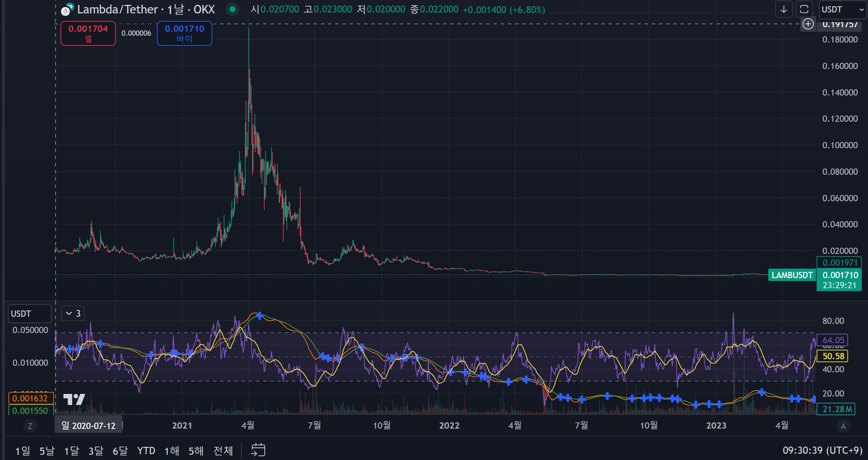Click the clock showing 09:30:39 (UTC+9)
The height and width of the screenshot is (460, 868).
point(822,450)
